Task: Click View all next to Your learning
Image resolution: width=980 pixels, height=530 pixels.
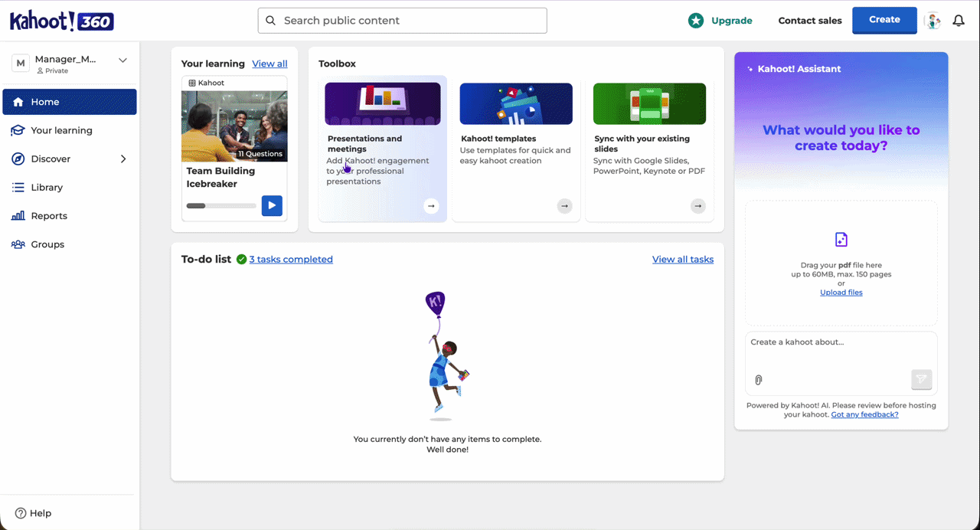Action: 269,64
